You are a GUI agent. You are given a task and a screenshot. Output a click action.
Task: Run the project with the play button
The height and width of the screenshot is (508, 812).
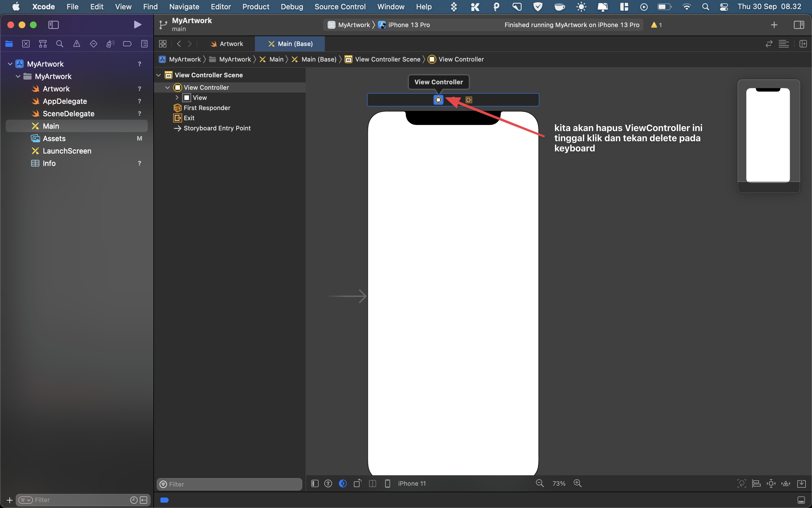point(137,25)
